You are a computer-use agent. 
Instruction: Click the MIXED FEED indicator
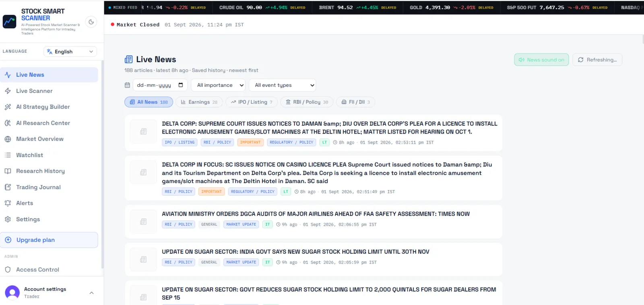click(x=123, y=7)
